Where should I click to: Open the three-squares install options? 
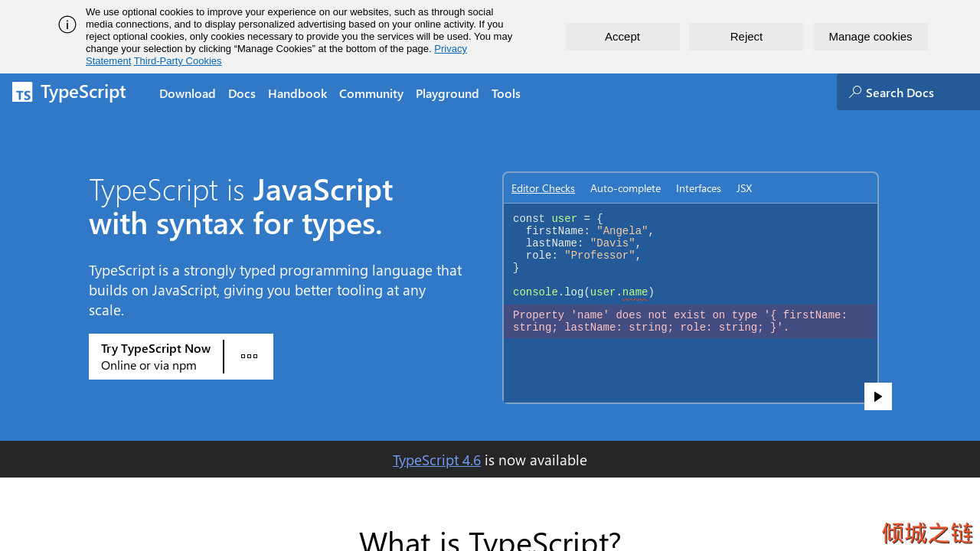tap(249, 357)
